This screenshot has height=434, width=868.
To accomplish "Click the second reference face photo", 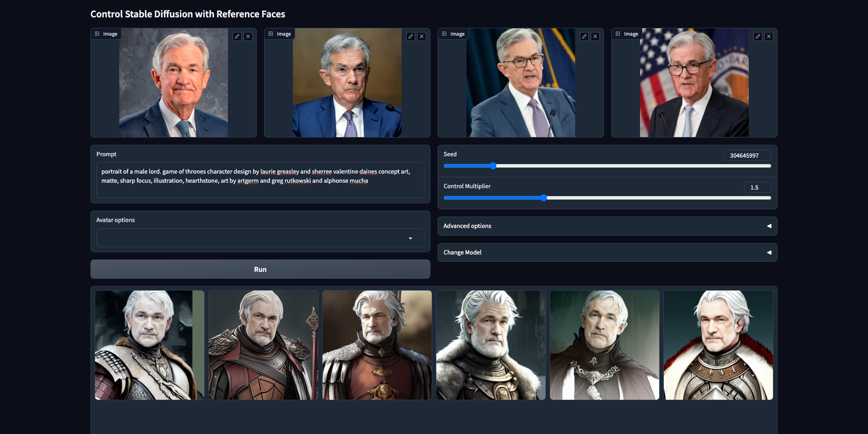I will [347, 83].
